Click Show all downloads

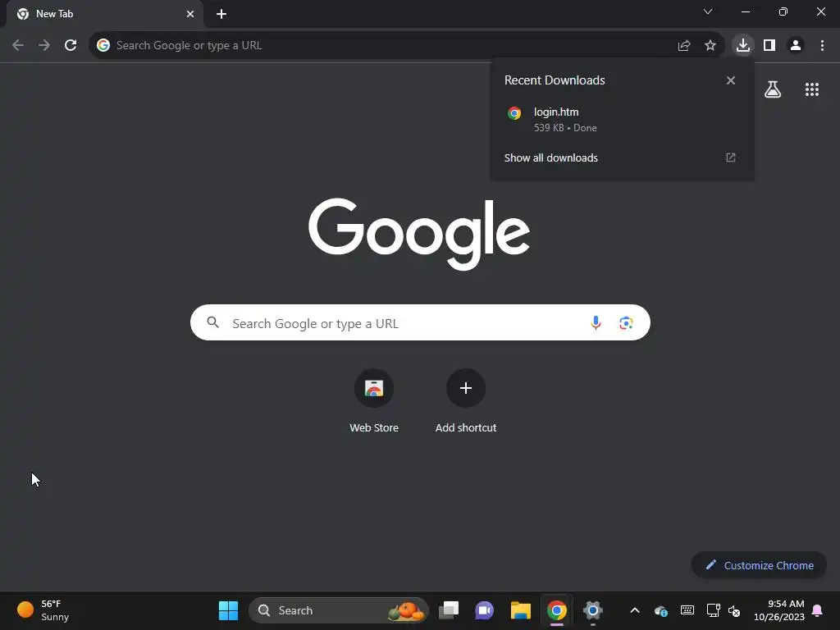550,158
